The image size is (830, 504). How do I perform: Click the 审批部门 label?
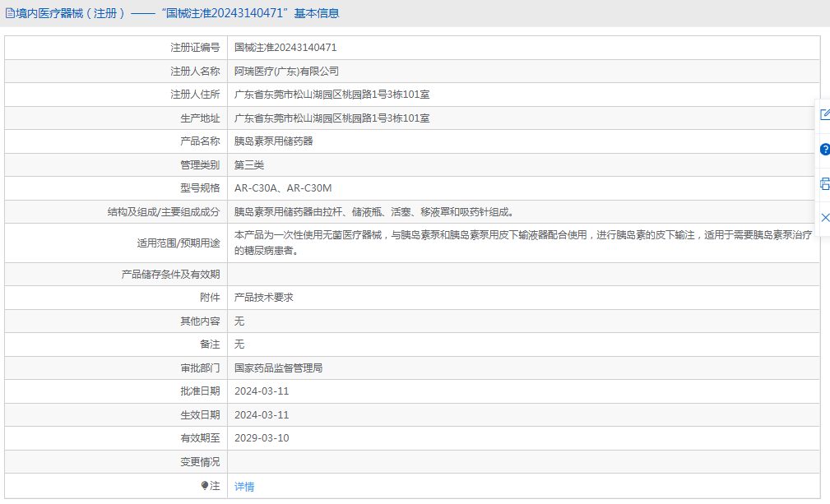200,368
